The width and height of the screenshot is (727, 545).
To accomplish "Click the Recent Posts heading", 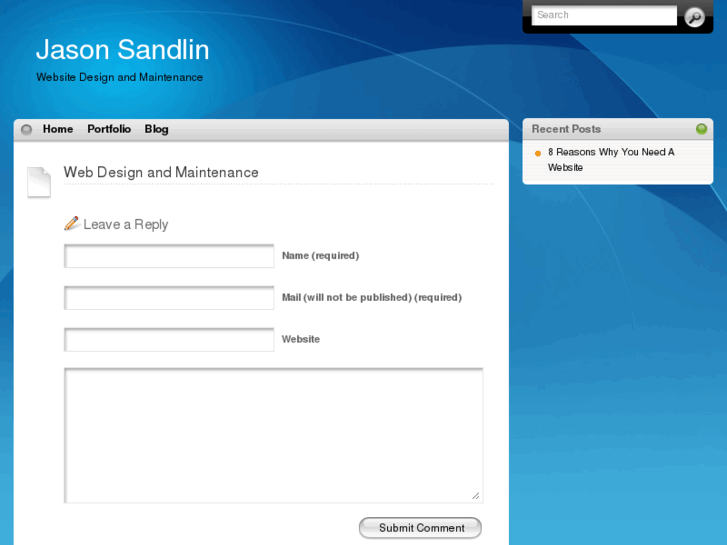I will (566, 129).
